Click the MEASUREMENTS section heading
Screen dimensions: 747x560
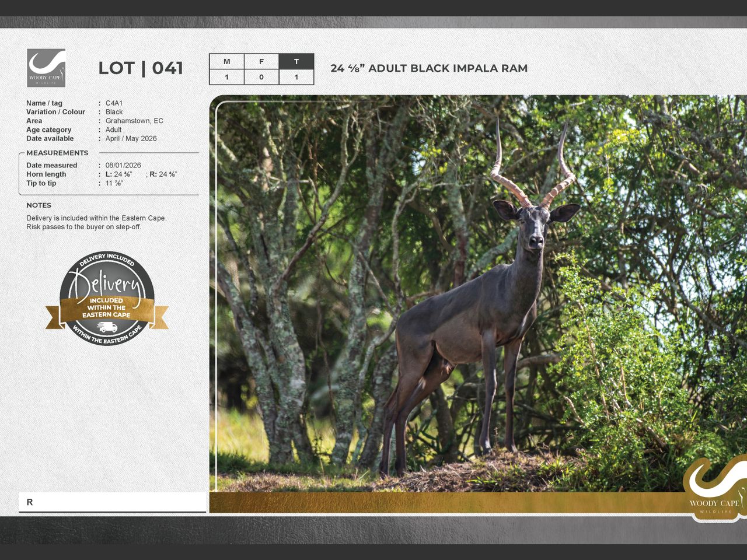[57, 153]
